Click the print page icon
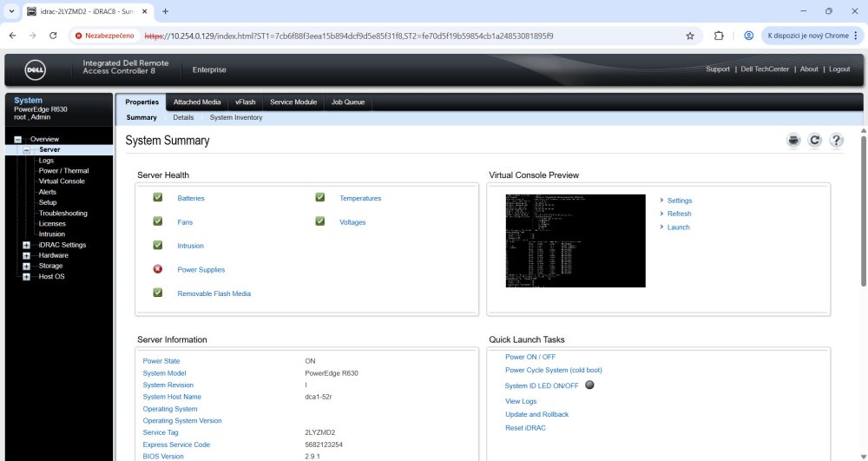This screenshot has width=868, height=461. click(x=793, y=141)
